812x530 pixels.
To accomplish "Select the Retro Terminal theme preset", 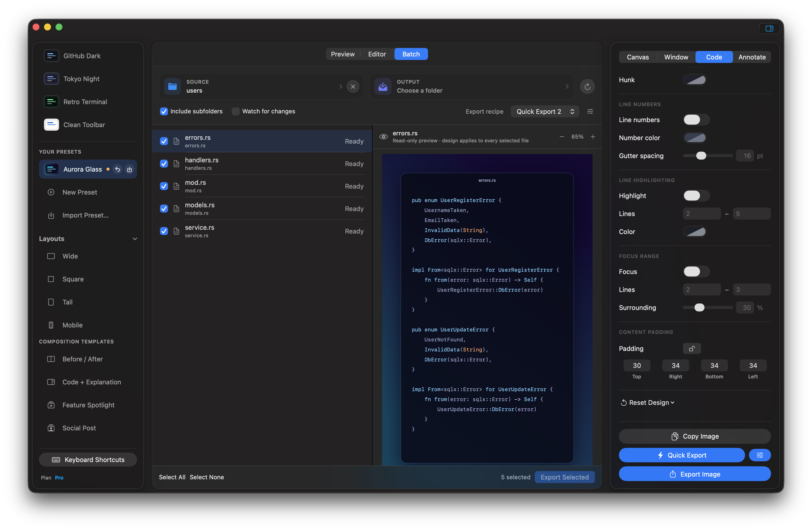I will [88, 102].
